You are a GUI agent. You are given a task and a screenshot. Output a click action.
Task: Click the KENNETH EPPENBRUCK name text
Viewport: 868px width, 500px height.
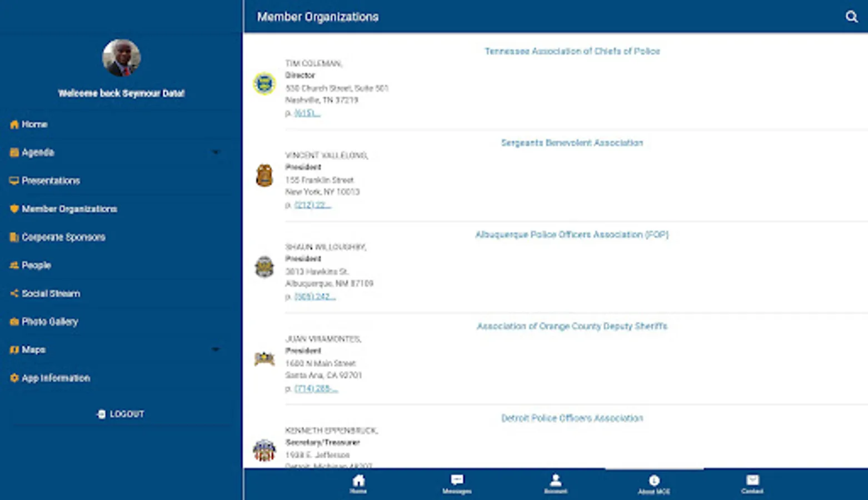[331, 431]
